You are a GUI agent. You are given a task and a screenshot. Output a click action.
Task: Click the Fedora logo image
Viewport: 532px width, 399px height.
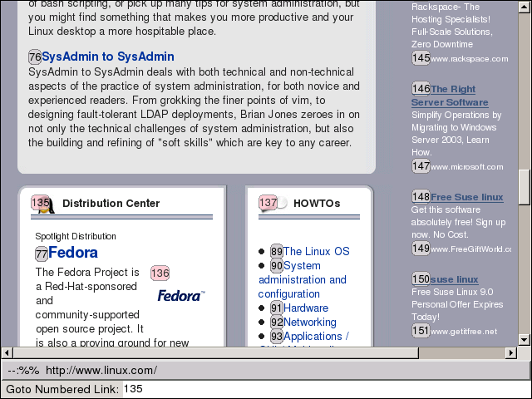pos(181,296)
